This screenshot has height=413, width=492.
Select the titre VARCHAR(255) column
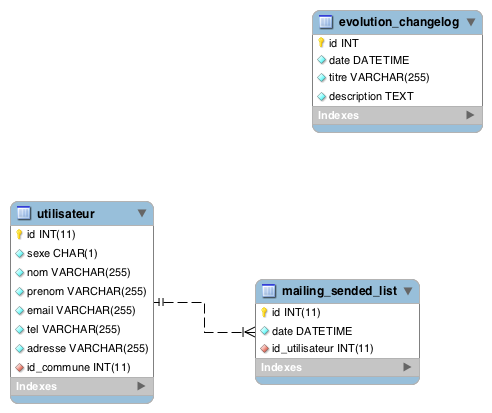(397, 78)
